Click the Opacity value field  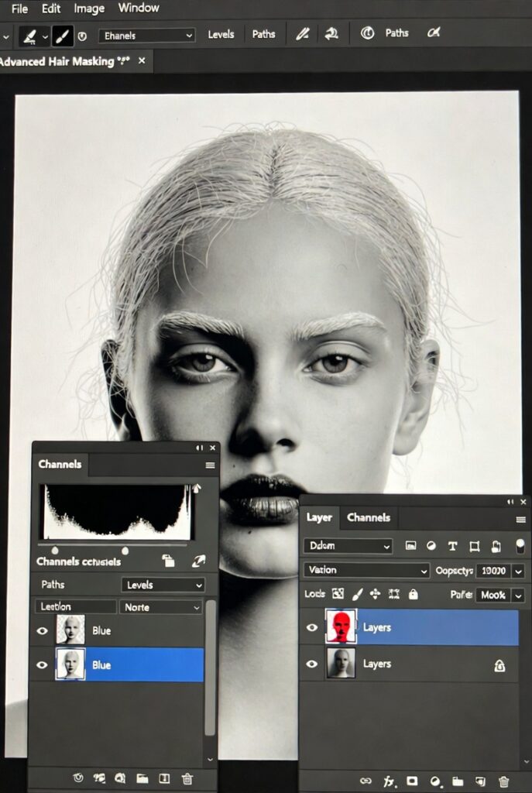click(x=493, y=571)
